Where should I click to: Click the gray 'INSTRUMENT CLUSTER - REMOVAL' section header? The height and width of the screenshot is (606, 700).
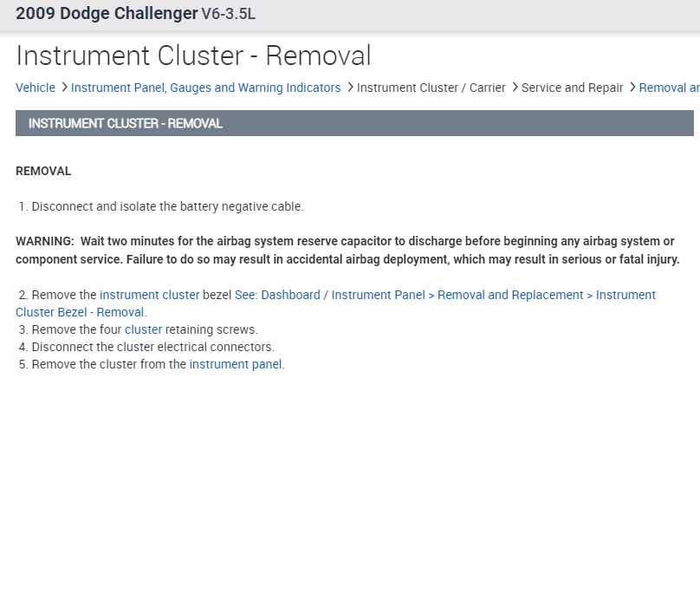(354, 123)
